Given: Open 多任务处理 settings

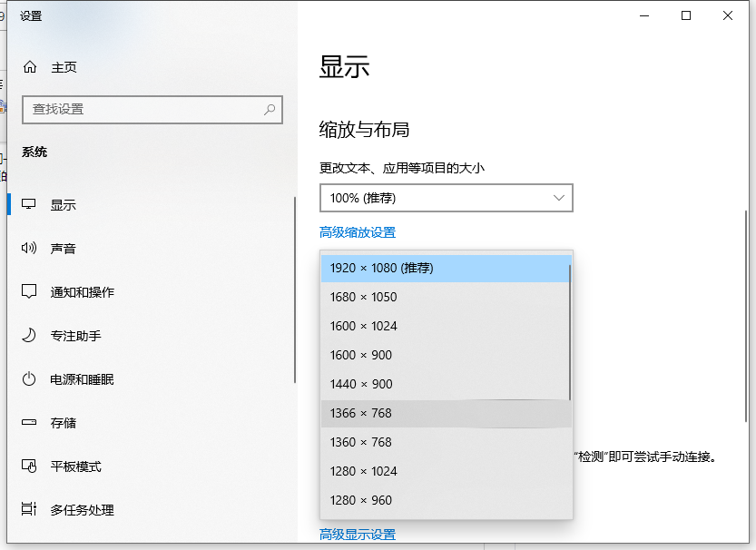Looking at the screenshot, I should [x=27, y=509].
